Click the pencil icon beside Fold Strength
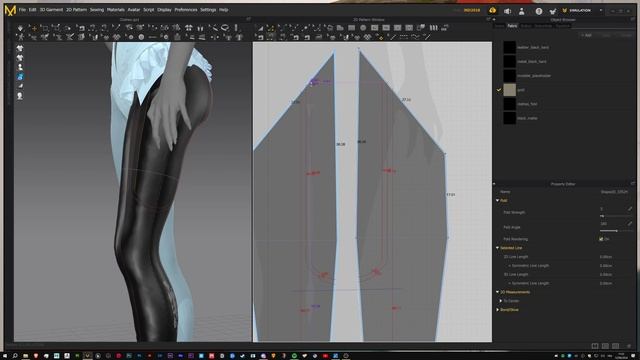The height and width of the screenshot is (360, 640). [x=630, y=209]
